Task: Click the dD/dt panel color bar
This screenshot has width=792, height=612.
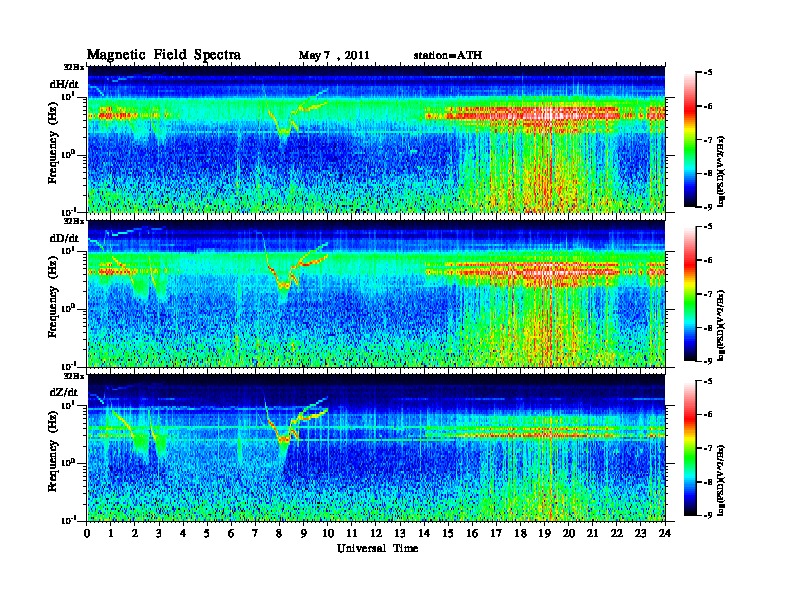Action: click(690, 294)
